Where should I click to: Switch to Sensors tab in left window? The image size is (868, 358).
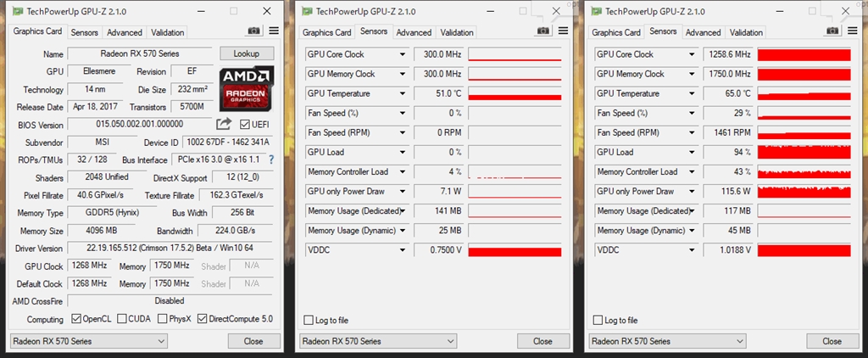pos(85,32)
